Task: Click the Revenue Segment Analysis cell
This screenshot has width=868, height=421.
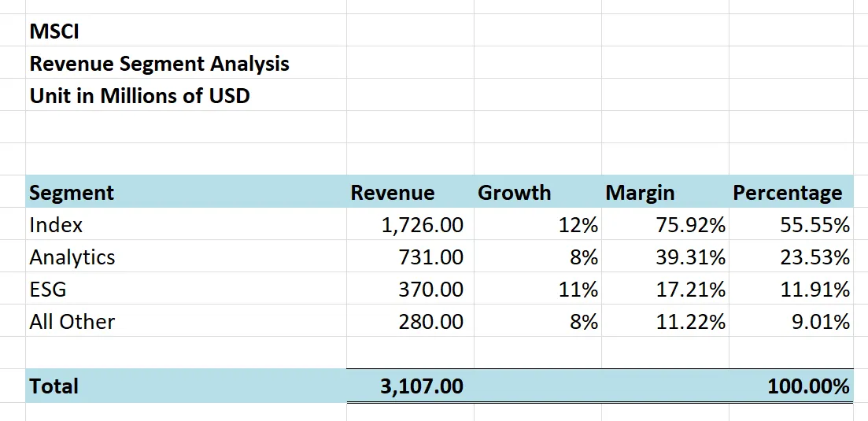Action: 159,64
